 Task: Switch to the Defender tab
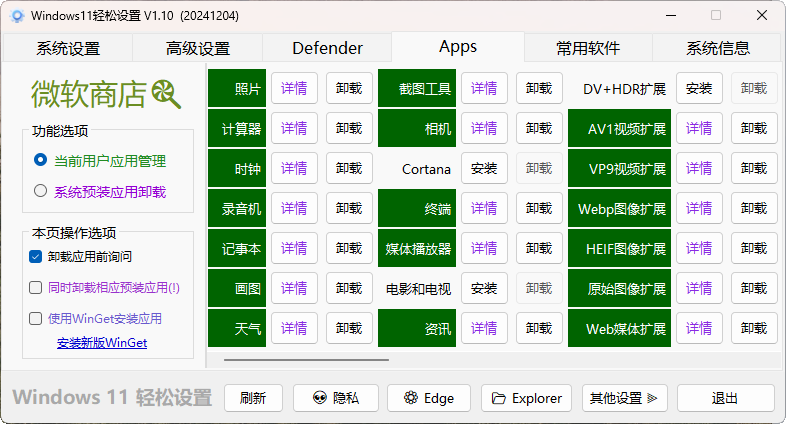tap(327, 48)
